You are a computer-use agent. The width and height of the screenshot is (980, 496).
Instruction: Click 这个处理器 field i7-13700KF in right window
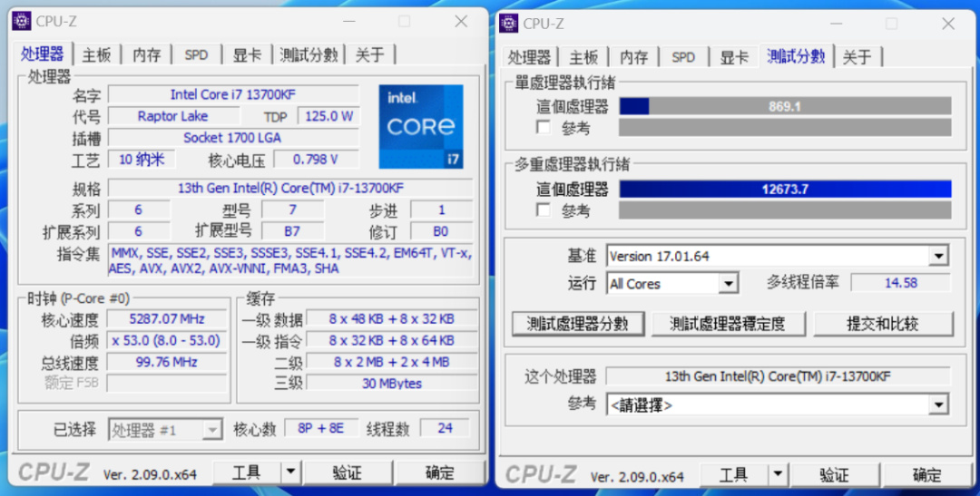click(778, 376)
